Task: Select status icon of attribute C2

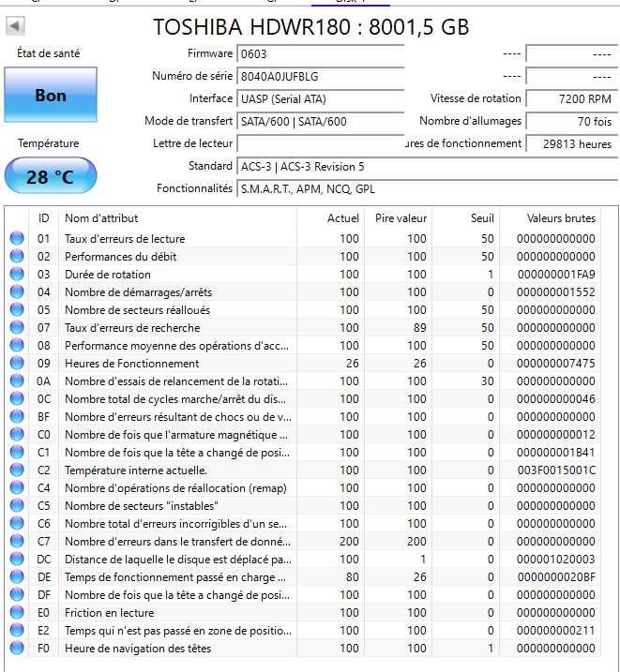Action: 17,470
